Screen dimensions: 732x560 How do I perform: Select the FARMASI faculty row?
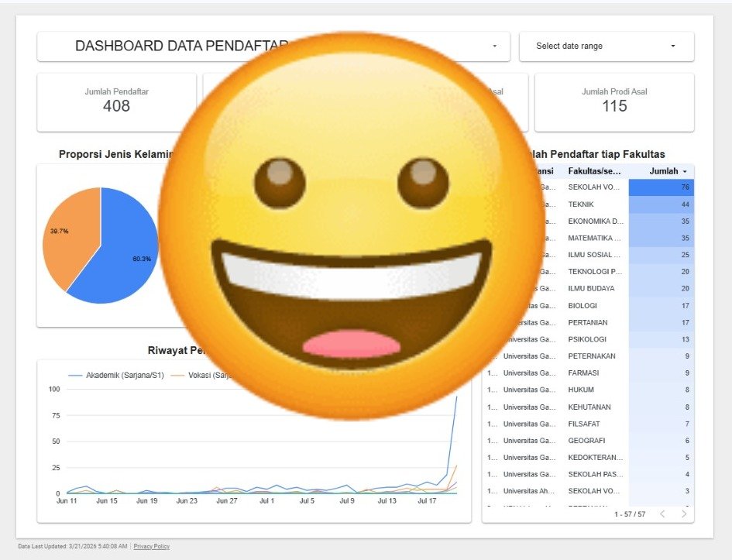(x=588, y=373)
